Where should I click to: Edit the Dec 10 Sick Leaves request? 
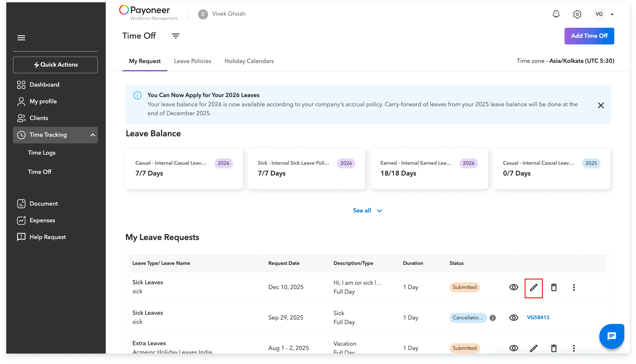(533, 288)
